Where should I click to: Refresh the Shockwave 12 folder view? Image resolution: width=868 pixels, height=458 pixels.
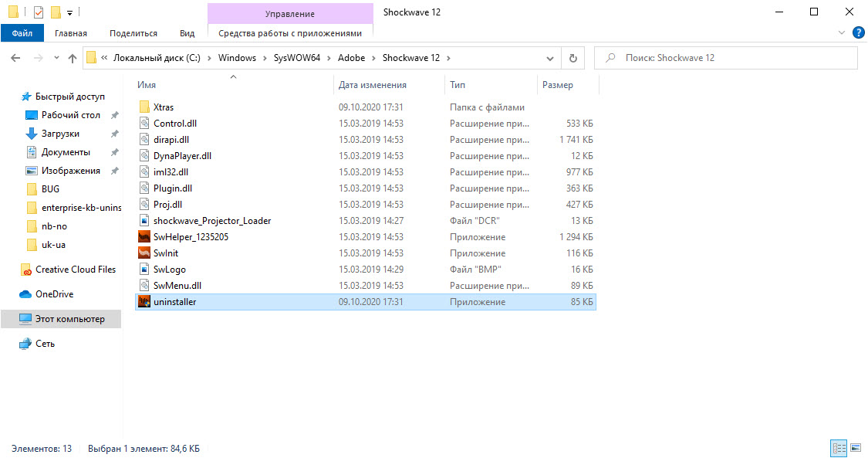[573, 58]
